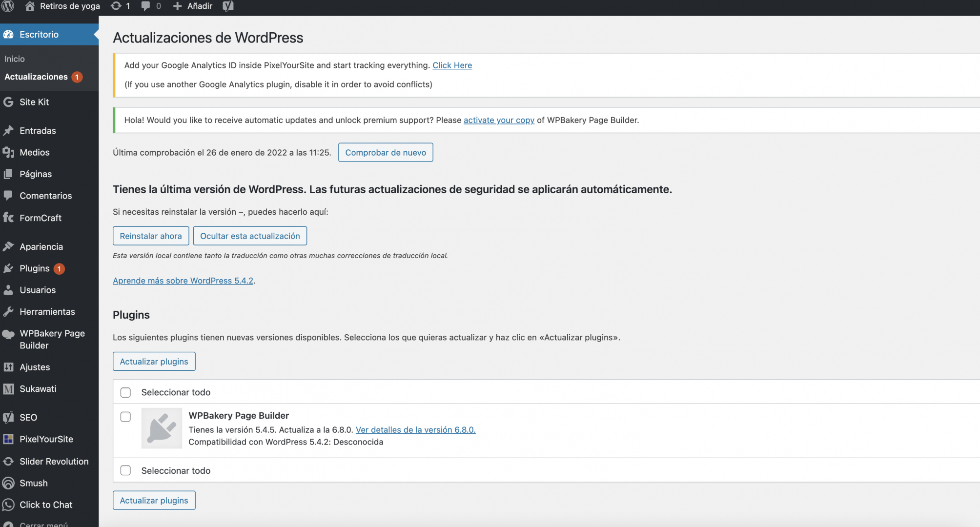Click the Comentarios speech bubble icon

(x=8, y=195)
